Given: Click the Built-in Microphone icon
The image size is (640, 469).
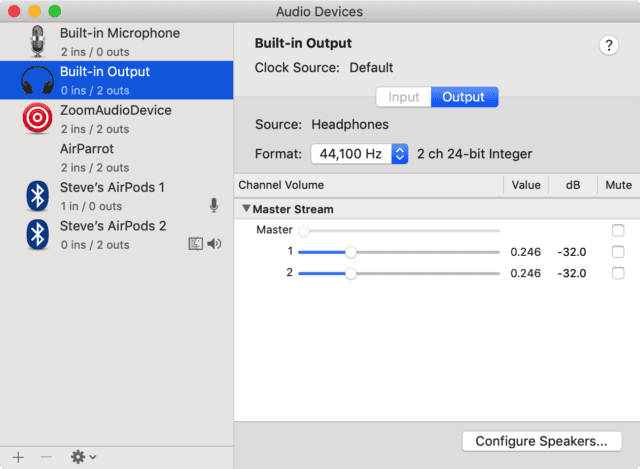Looking at the screenshot, I should 38,41.
